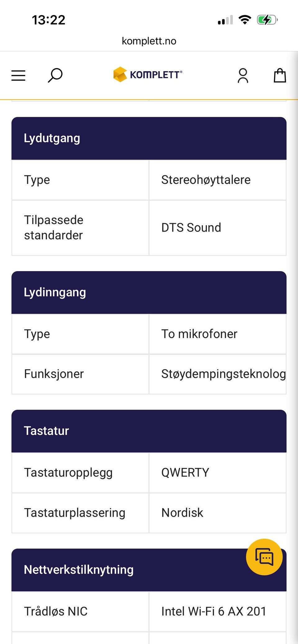Viewport: 298px width, 644px height.
Task: Select the Tastatur section header
Action: [x=149, y=431]
